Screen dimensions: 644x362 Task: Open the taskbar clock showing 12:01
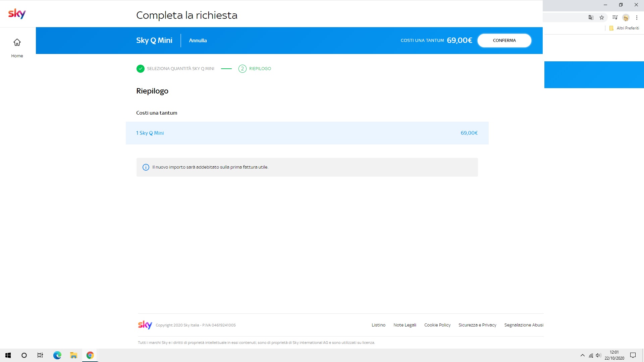click(x=614, y=355)
